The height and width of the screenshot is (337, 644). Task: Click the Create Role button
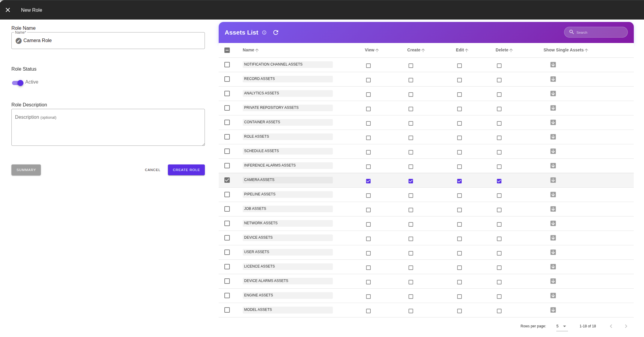pos(186,170)
